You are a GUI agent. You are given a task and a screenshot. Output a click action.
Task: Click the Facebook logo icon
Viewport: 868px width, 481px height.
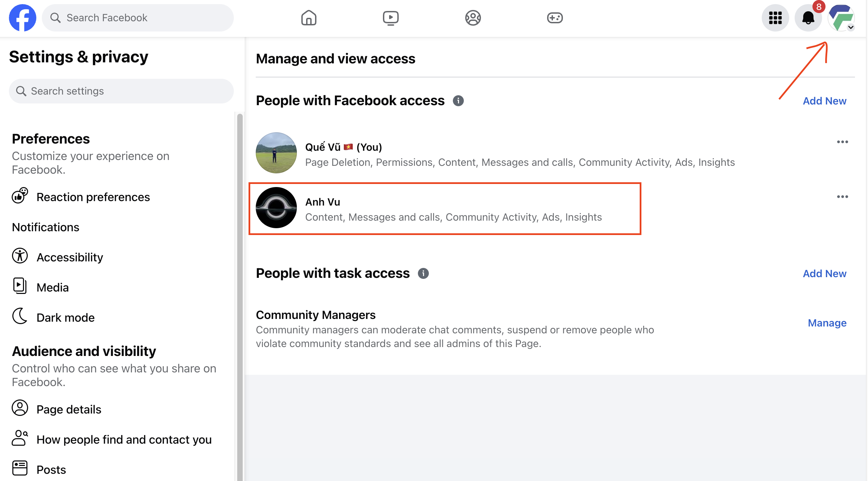(23, 18)
